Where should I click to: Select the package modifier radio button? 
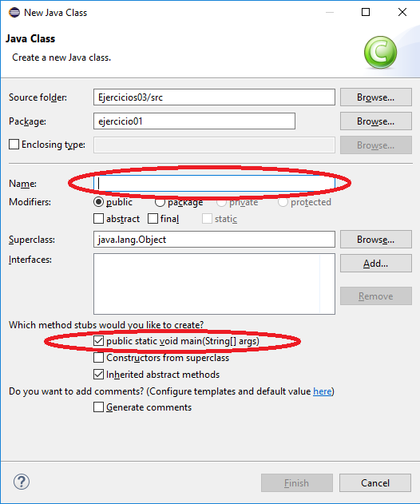tap(160, 202)
